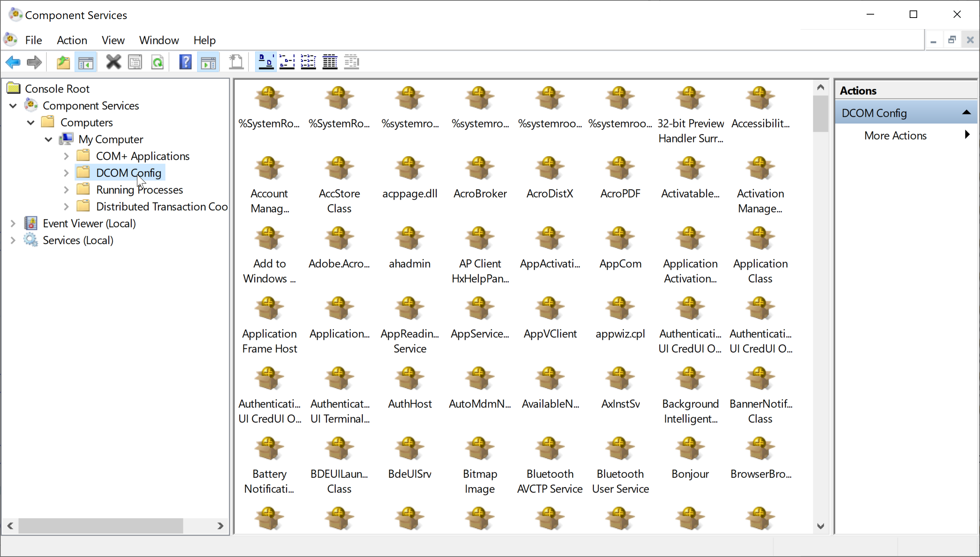Image resolution: width=980 pixels, height=557 pixels.
Task: Click the Help menu item
Action: point(205,40)
